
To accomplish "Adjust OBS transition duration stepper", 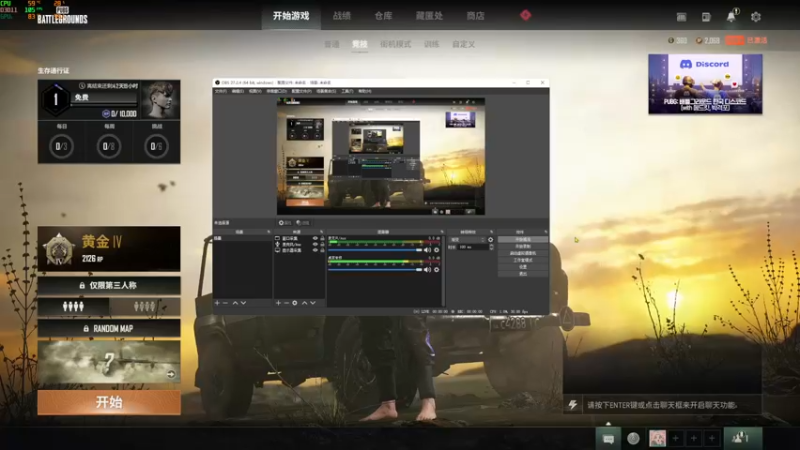I will (491, 247).
